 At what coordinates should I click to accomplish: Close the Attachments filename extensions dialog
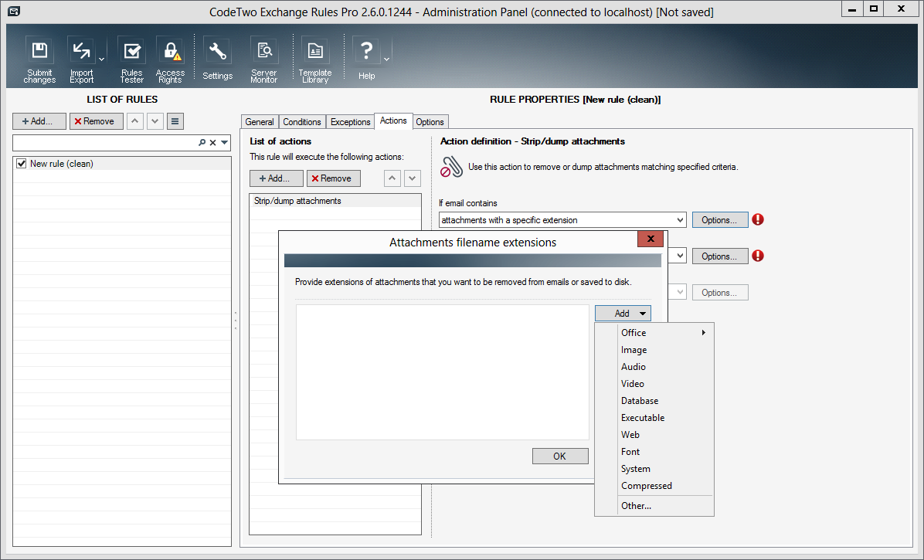[651, 239]
